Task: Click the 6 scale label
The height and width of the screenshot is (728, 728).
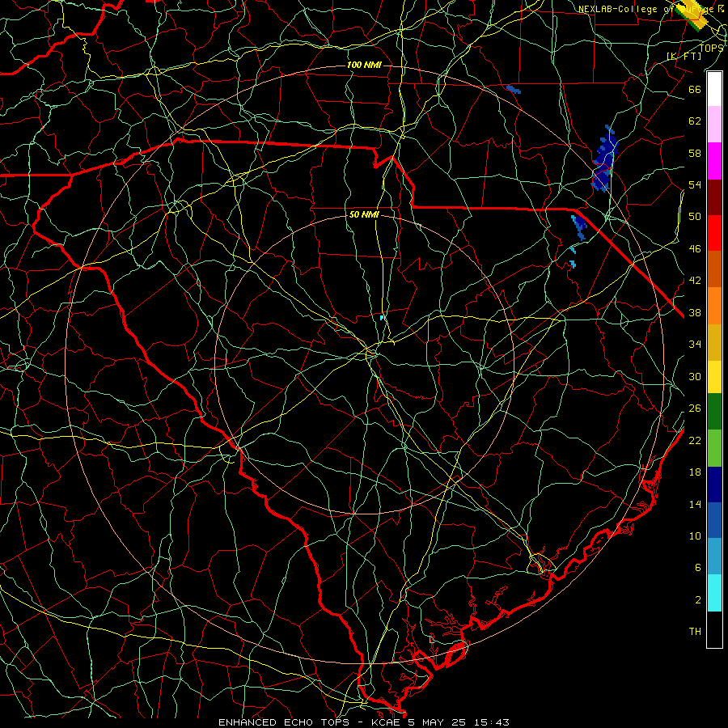Action: click(697, 567)
